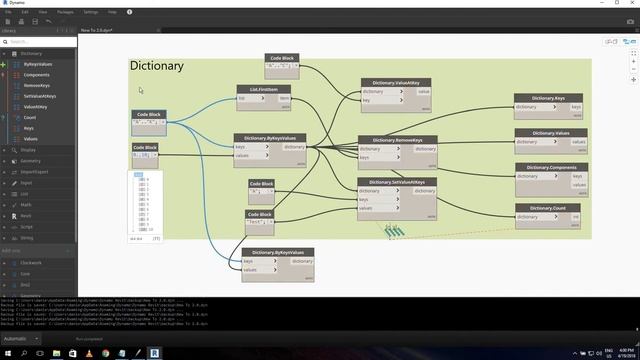Select RemoveKeys in Dictionary library list
The height and width of the screenshot is (360, 640).
tap(37, 86)
